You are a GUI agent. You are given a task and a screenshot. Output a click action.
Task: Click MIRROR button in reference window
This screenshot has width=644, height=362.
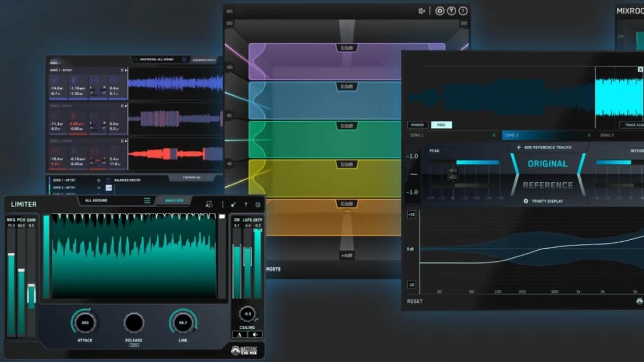click(418, 125)
